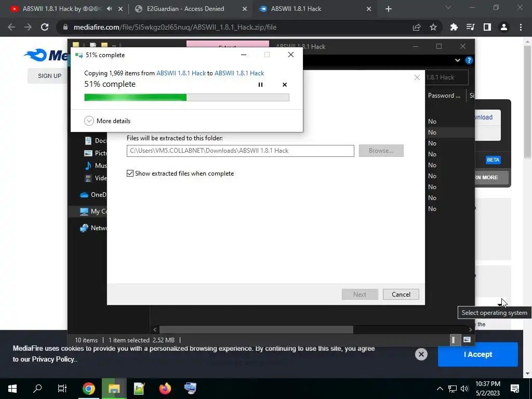The image size is (532, 399).
Task: Click the green copy progress bar
Action: pyautogui.click(x=187, y=97)
